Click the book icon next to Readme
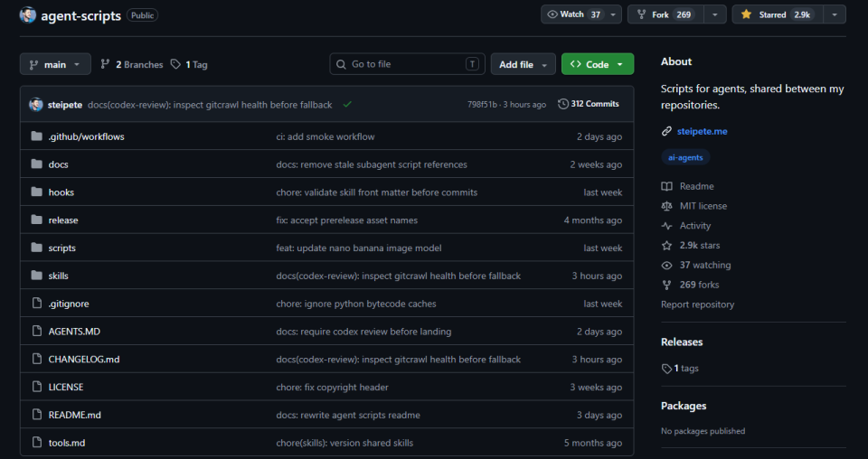 tap(666, 186)
